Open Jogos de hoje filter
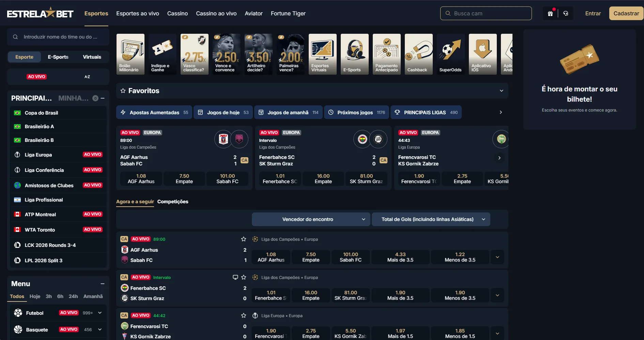This screenshot has height=340, width=644. (x=223, y=112)
